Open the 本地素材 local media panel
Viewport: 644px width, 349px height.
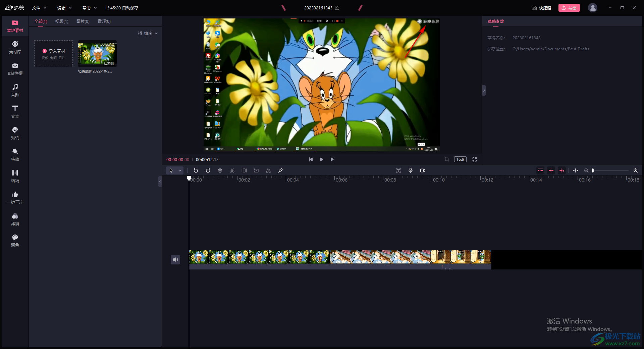tap(15, 26)
